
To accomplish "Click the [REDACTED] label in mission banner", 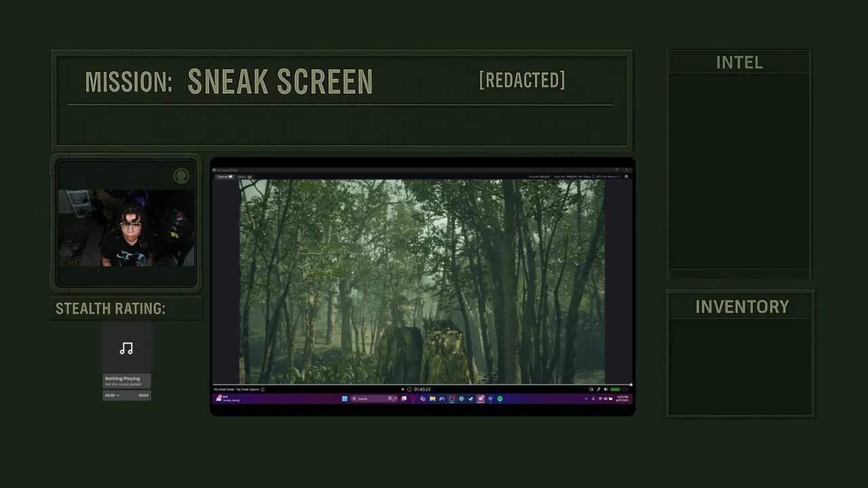I will (522, 80).
